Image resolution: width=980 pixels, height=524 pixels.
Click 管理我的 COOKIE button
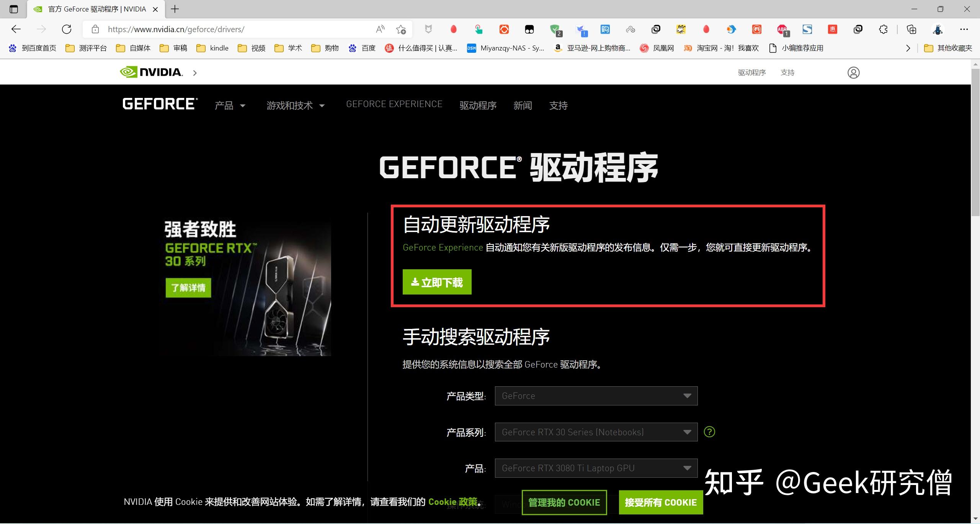pyautogui.click(x=564, y=502)
